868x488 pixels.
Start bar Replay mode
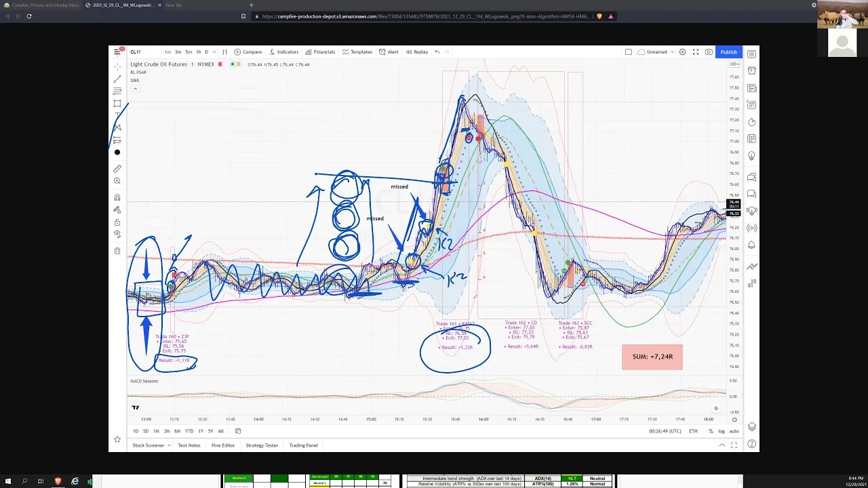coord(416,52)
